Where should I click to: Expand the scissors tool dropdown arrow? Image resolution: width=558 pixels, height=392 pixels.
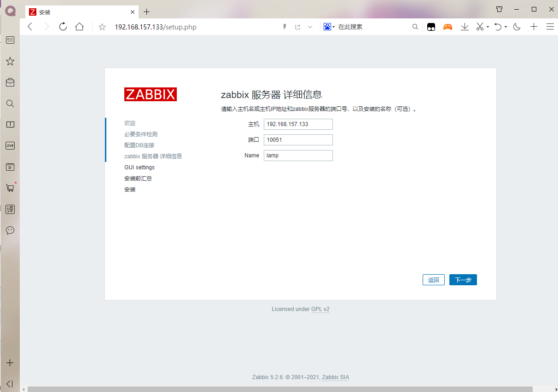488,27
